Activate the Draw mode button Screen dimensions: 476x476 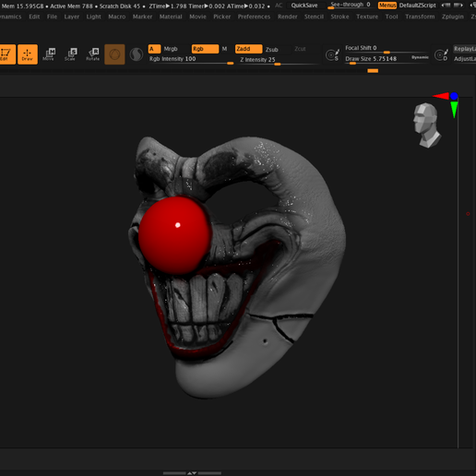coord(28,54)
